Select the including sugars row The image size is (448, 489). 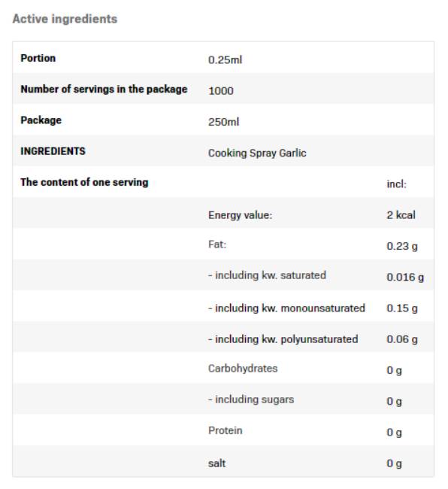point(223,399)
